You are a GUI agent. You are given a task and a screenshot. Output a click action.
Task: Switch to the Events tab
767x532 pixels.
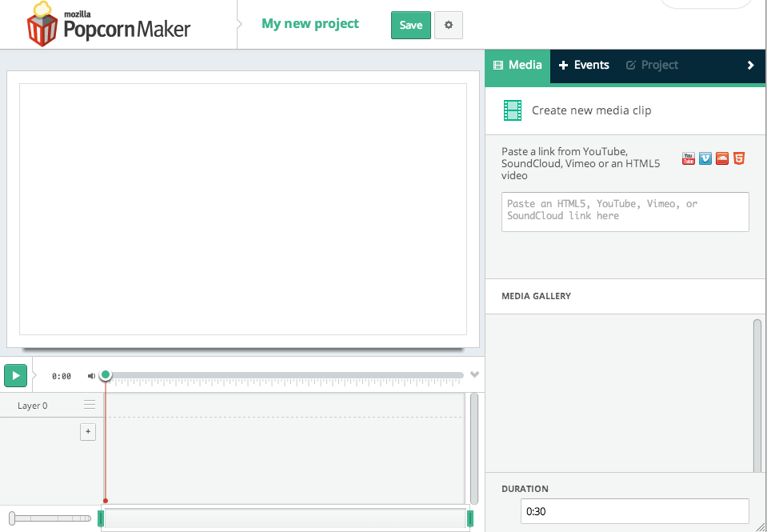(x=584, y=66)
